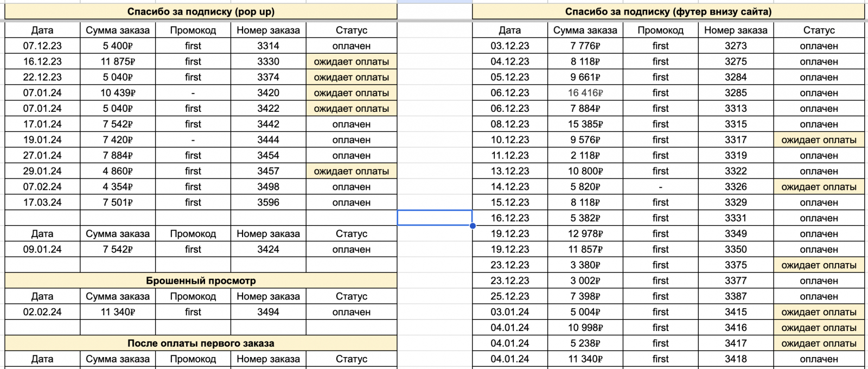Image resolution: width=868 pixels, height=369 pixels.
Task: Click 'ожидает оплаты' status for order 3375
Action: [x=819, y=265]
